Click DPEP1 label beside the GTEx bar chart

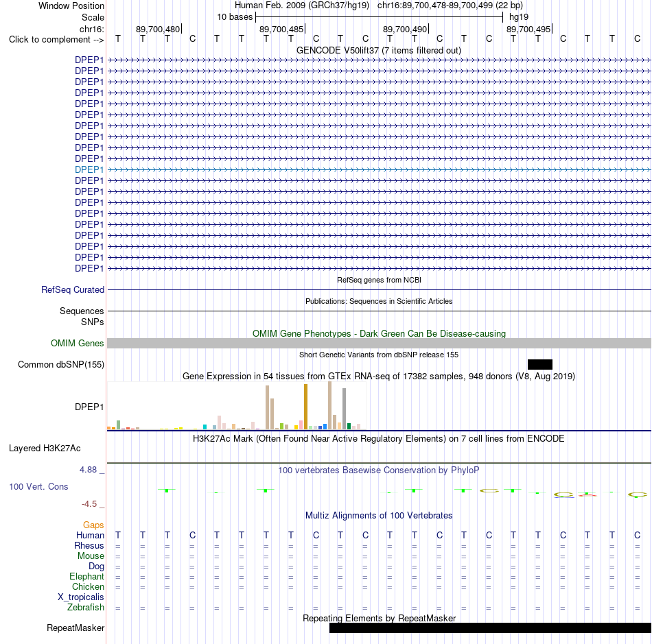tap(89, 407)
